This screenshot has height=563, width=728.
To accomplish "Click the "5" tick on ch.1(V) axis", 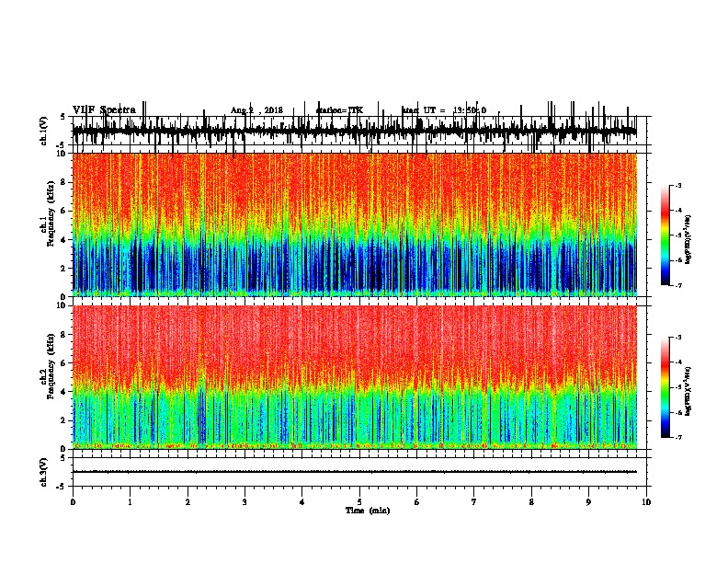I will 63,117.
